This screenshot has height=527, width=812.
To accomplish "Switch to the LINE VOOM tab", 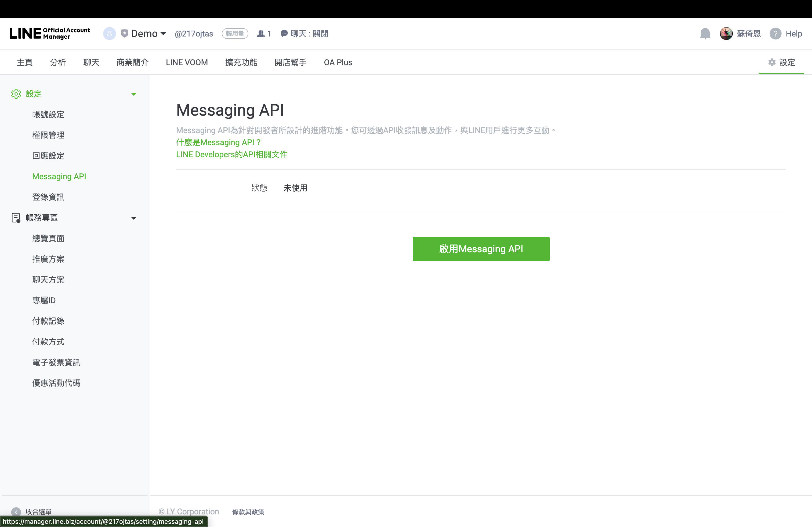I will [187, 62].
